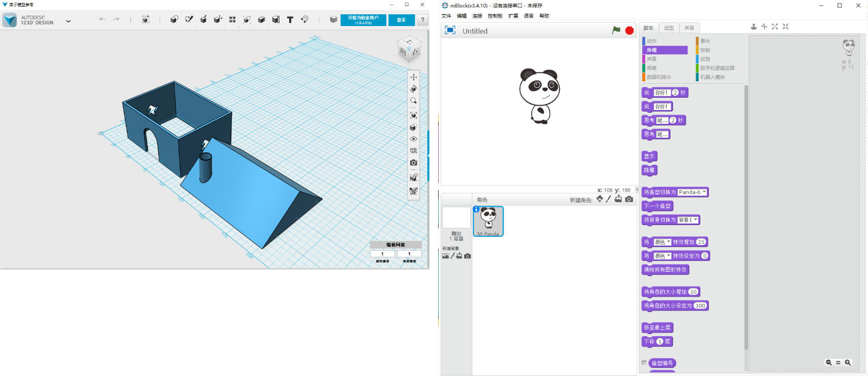
Task: Click the blue 登录 sign-in button
Action: (x=401, y=20)
